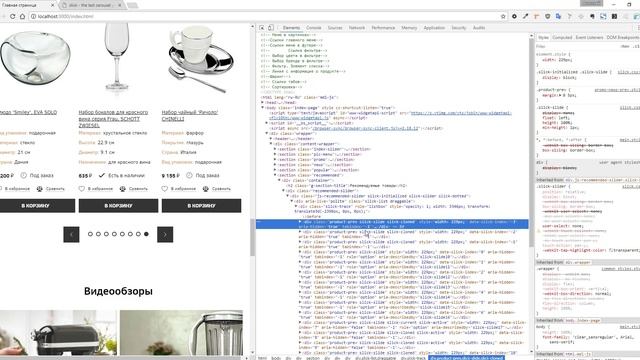Click the blender video thumbnail under Видеообзоры
Screen dimensions: 640x360
[181, 333]
